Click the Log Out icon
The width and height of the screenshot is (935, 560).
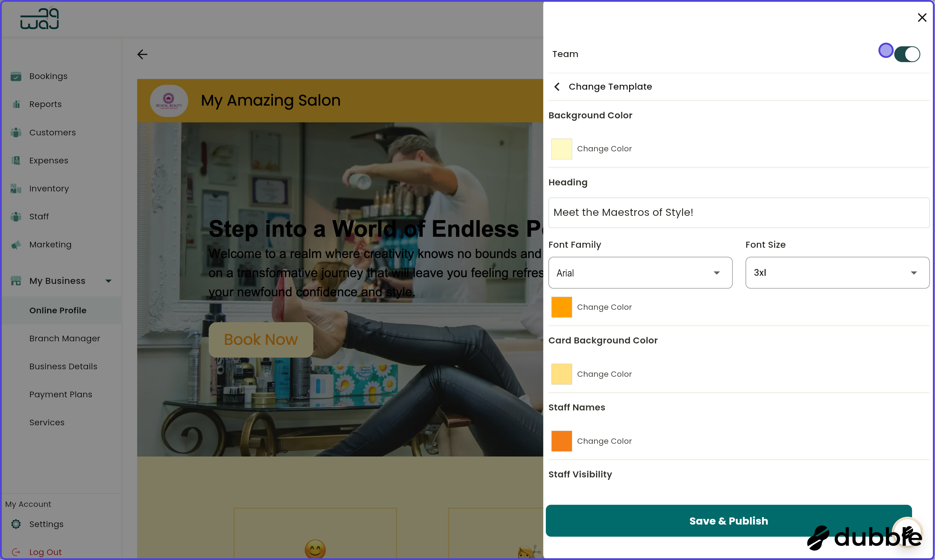point(16,552)
